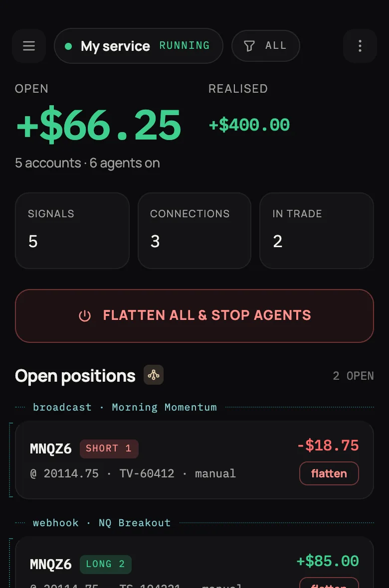Select the LONG 2 badge
This screenshot has height=588, width=389.
tap(106, 565)
